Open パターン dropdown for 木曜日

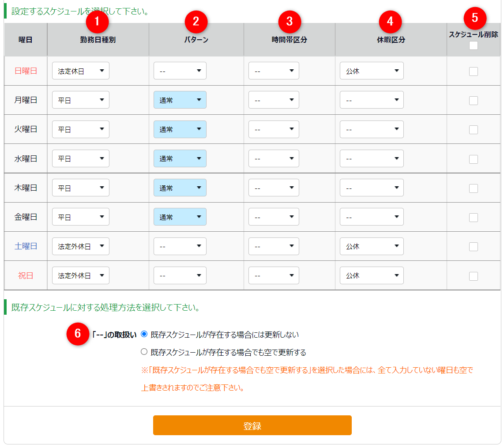[180, 188]
